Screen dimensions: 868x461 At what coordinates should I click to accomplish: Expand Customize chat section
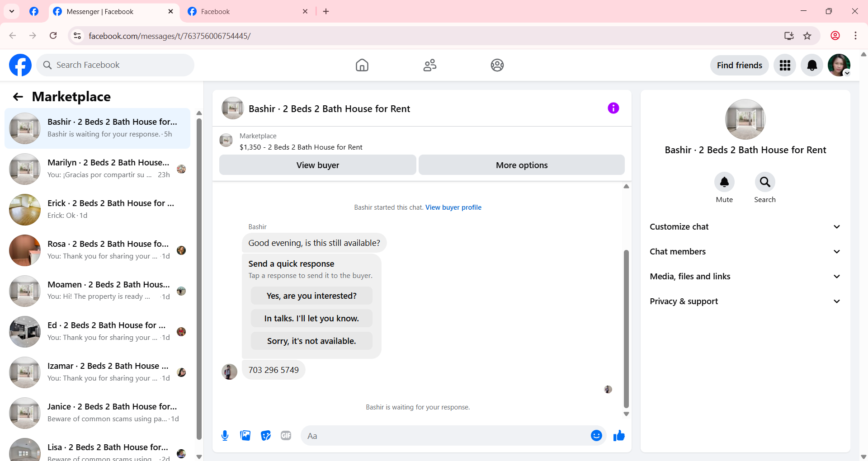click(745, 227)
